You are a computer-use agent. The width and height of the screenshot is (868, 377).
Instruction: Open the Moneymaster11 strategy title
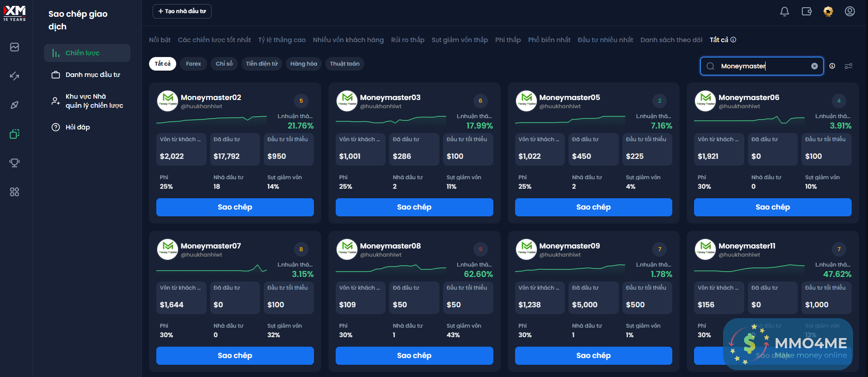click(747, 246)
